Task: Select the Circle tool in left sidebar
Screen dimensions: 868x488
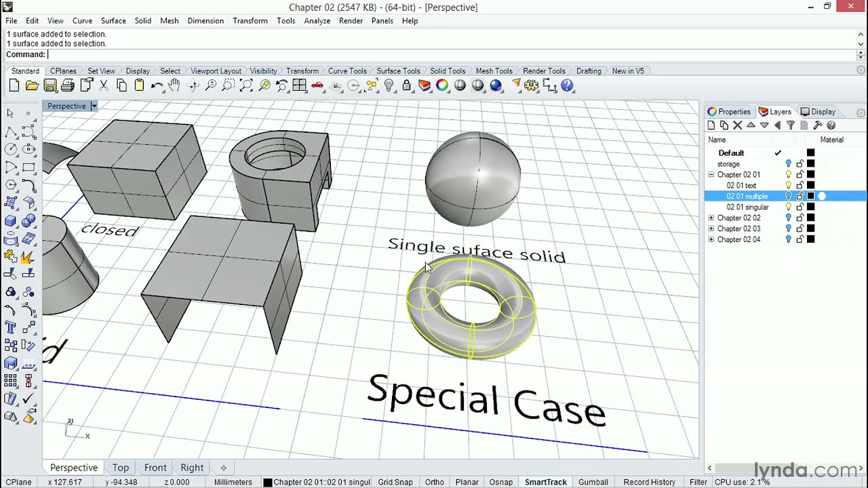Action: click(10, 149)
